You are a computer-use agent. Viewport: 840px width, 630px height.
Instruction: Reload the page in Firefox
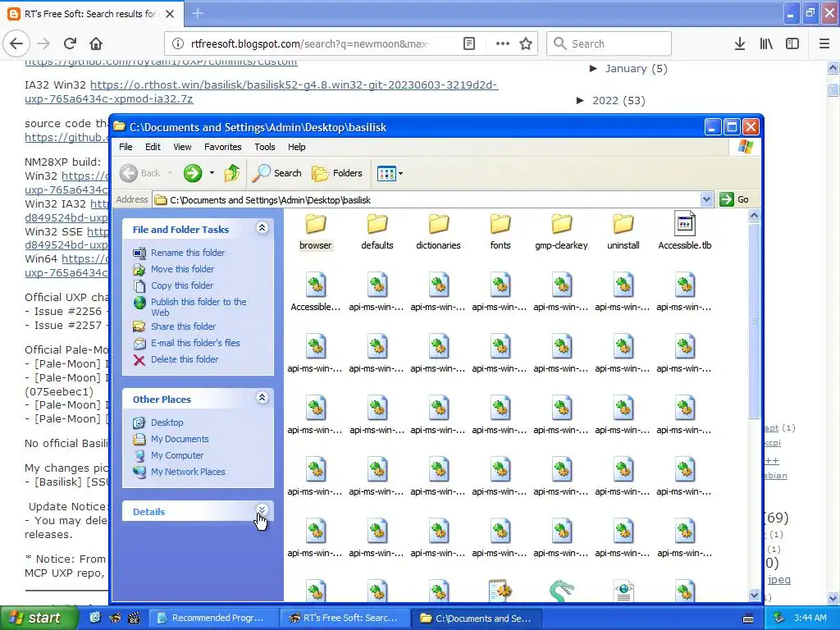coord(70,43)
